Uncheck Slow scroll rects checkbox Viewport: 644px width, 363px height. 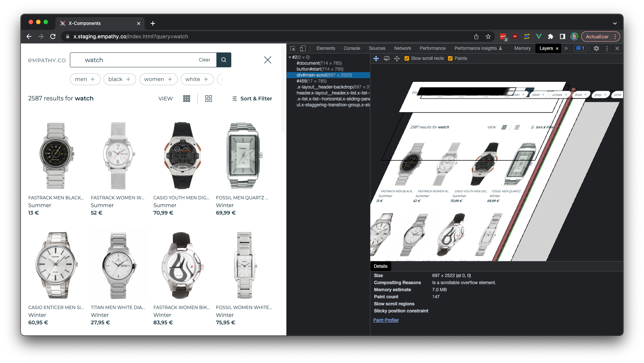point(407,58)
